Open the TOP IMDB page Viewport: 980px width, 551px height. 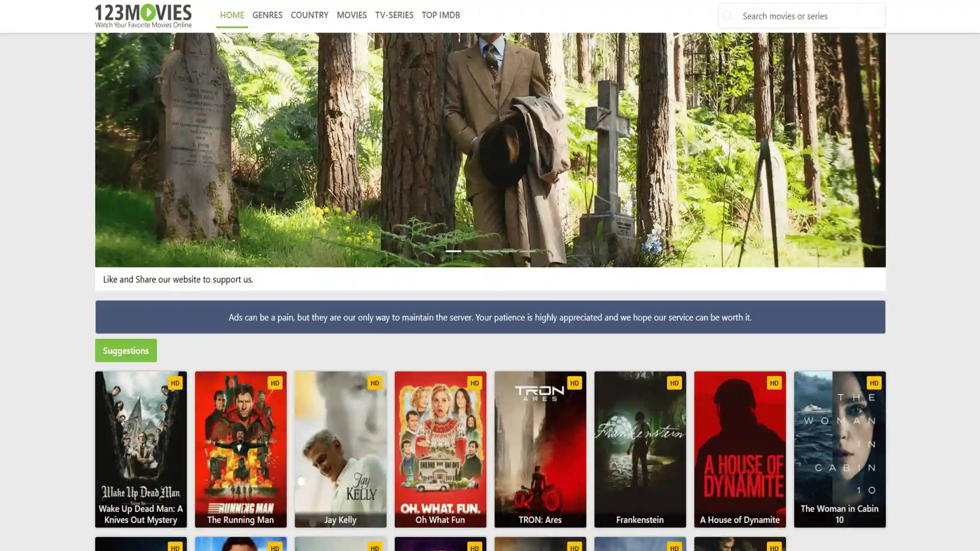[440, 15]
